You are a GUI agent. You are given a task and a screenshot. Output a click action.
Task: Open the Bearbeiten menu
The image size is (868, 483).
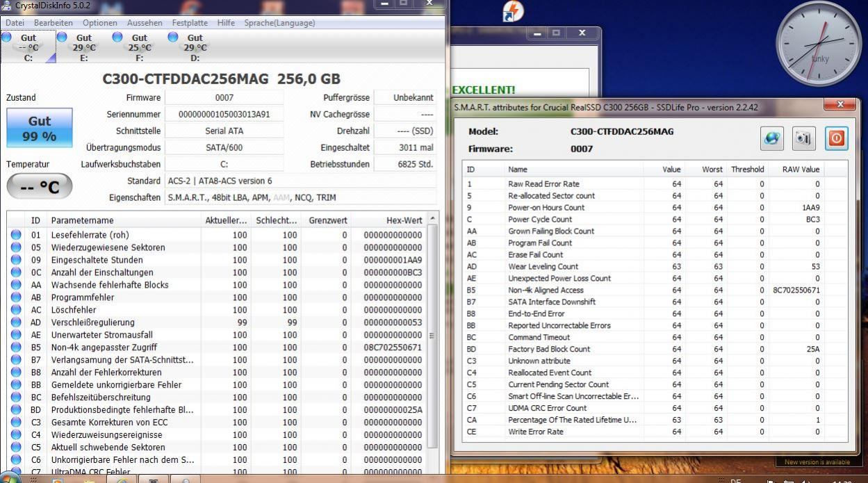(54, 23)
